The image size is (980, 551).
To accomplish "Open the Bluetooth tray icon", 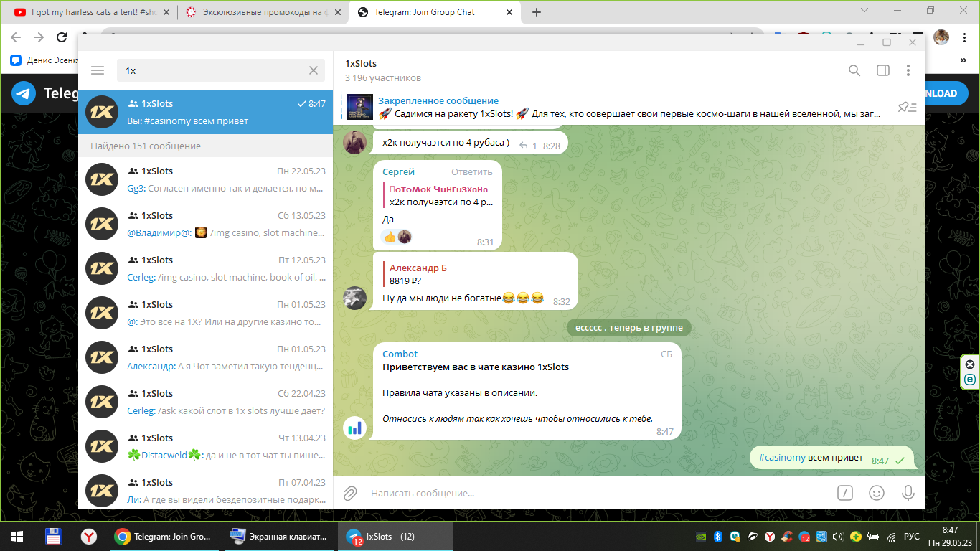I will [x=717, y=537].
